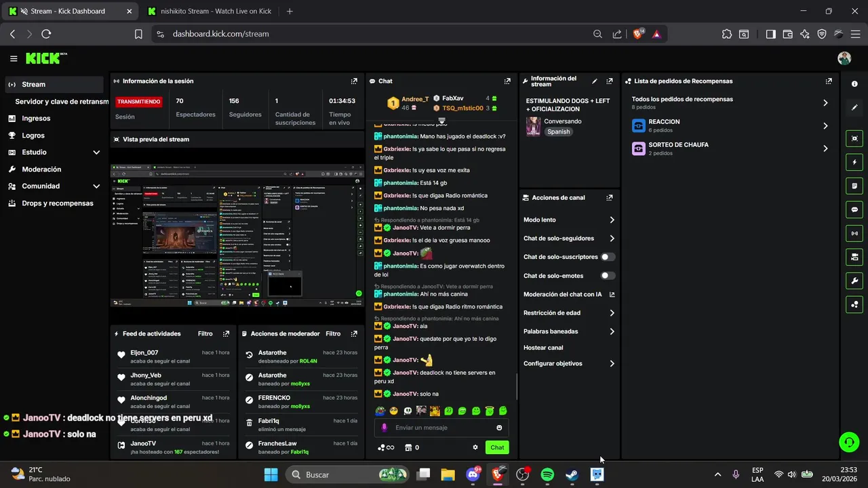Click the purple microphone icon in chat box

point(384,428)
